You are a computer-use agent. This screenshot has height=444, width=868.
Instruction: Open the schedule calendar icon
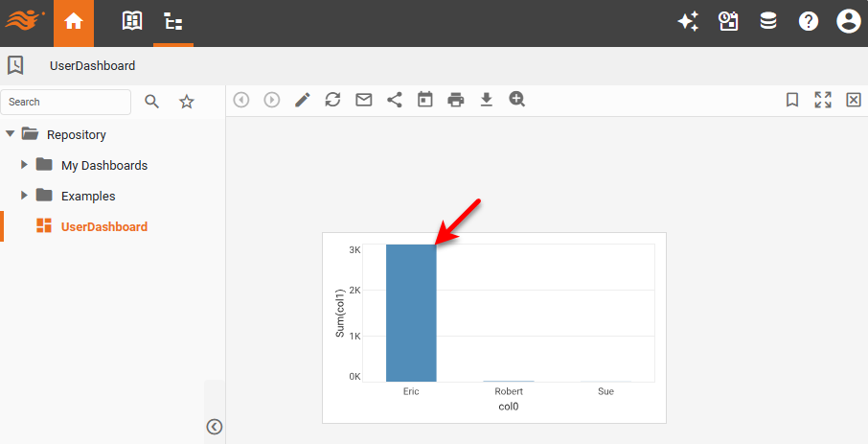[425, 100]
